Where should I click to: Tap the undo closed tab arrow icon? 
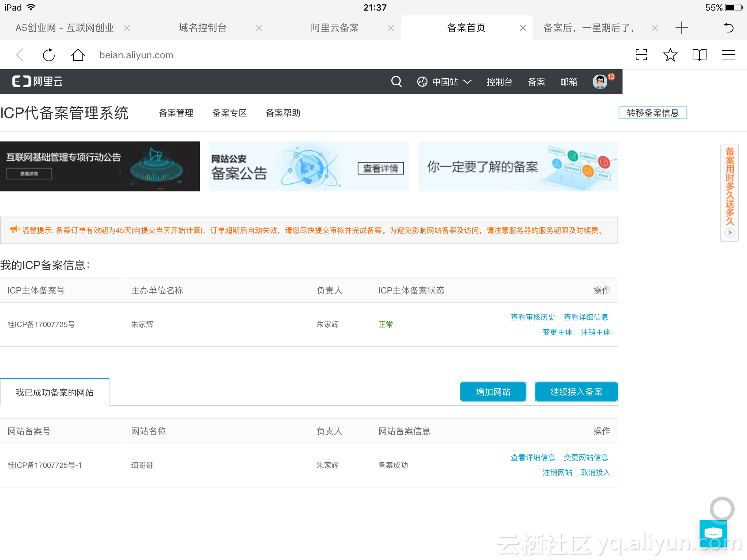[728, 28]
